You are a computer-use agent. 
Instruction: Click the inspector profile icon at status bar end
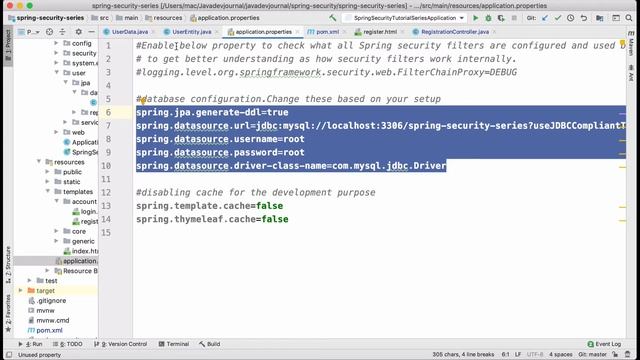coord(628,354)
